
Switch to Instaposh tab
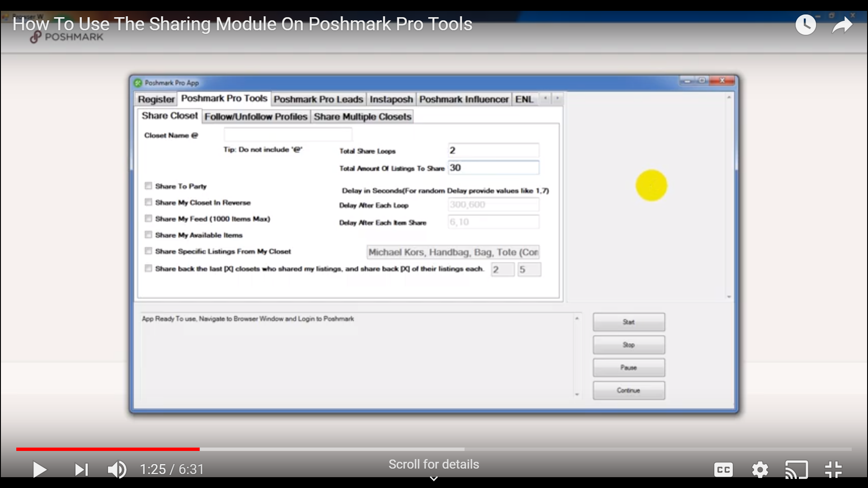pyautogui.click(x=391, y=99)
